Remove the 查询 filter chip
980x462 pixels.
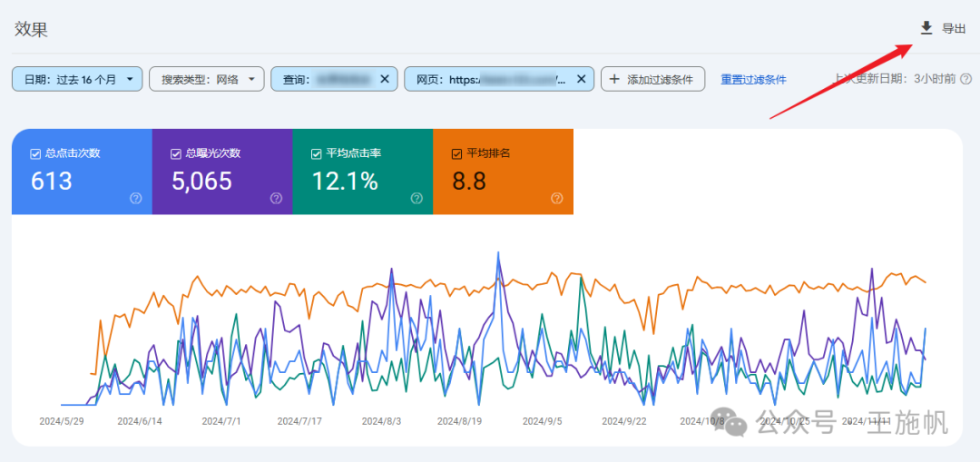[x=385, y=79]
